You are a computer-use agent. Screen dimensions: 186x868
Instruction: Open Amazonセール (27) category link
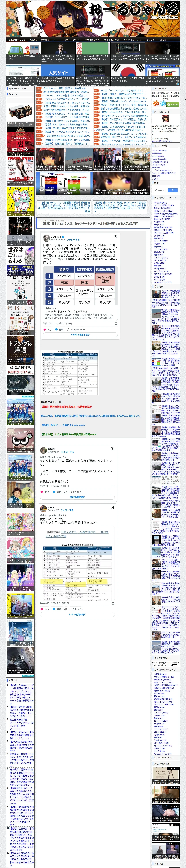(x=163, y=282)
